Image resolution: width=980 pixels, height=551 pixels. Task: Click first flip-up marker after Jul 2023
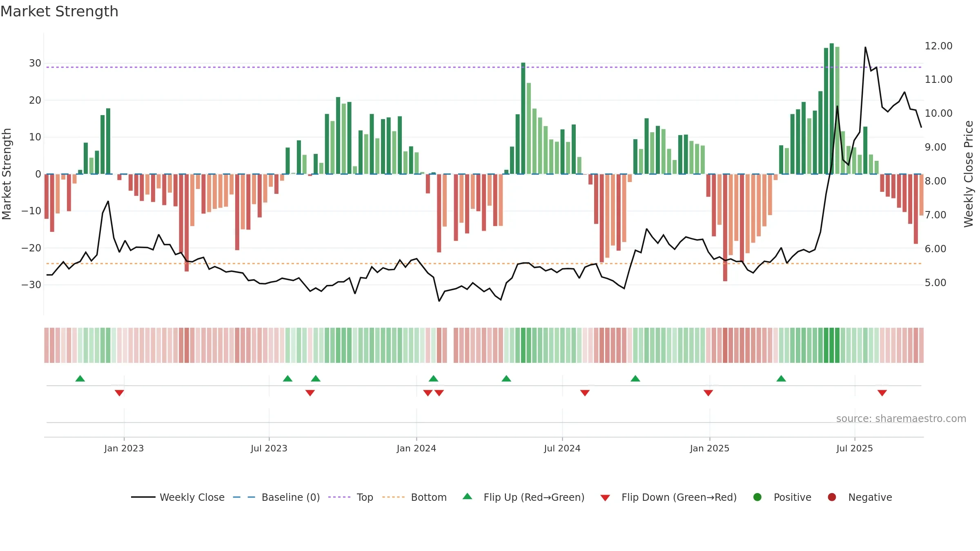pos(287,378)
